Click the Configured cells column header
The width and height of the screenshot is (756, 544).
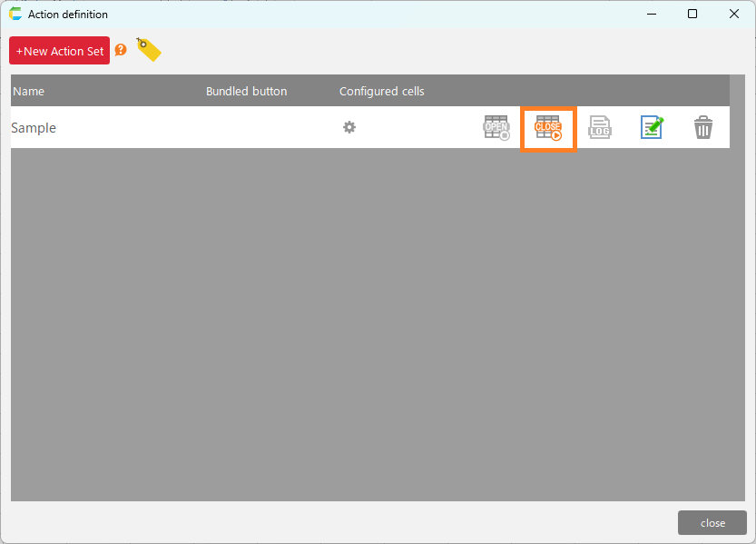tap(381, 91)
